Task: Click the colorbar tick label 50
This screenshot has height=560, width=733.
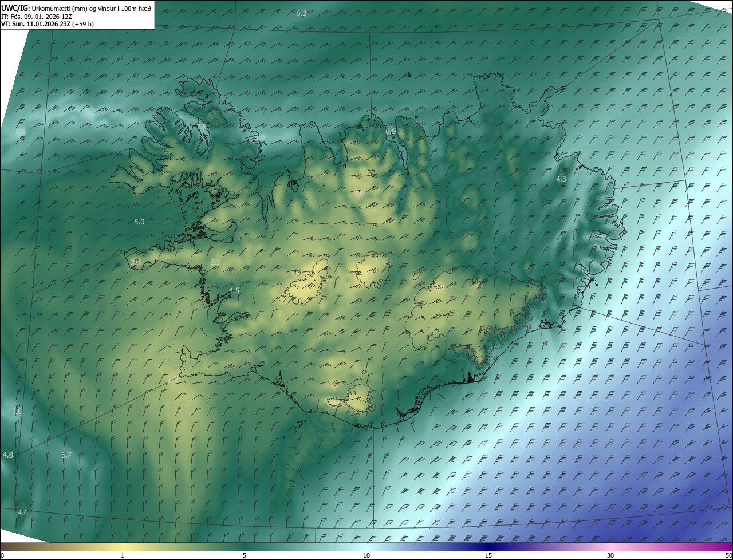Action: [728, 555]
